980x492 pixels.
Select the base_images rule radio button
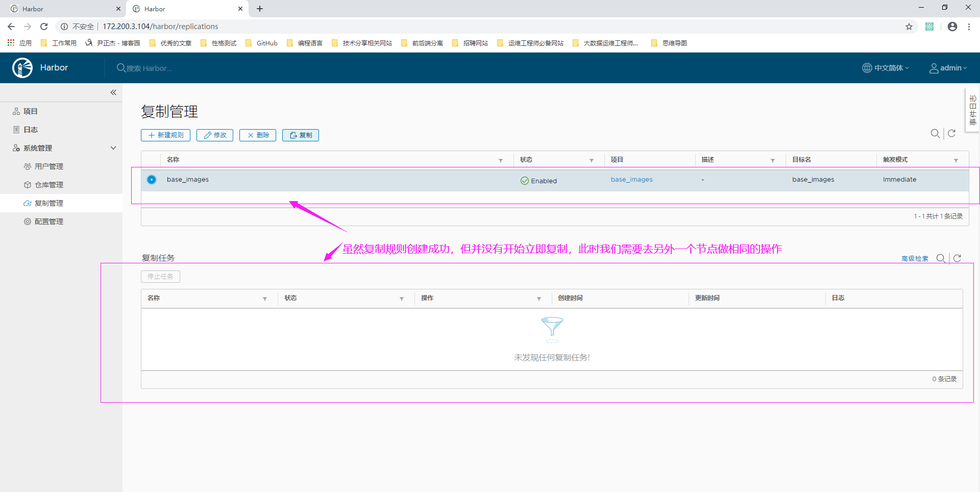pos(152,180)
